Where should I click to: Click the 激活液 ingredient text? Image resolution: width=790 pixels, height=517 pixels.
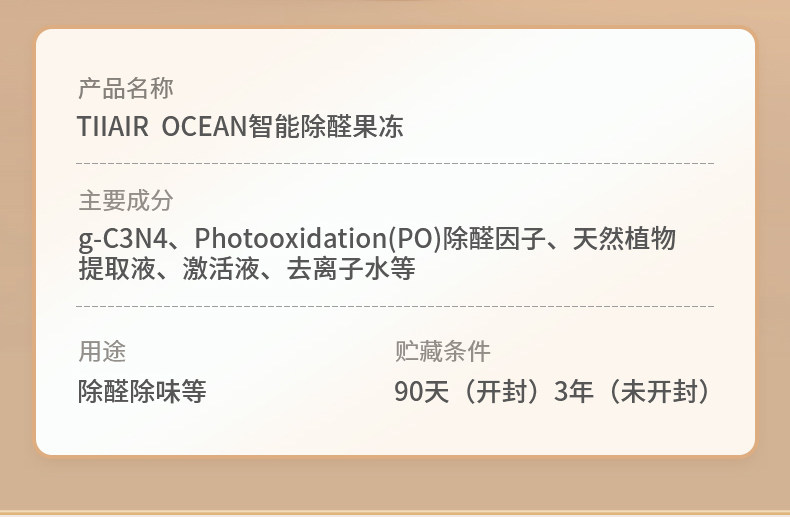tap(221, 268)
